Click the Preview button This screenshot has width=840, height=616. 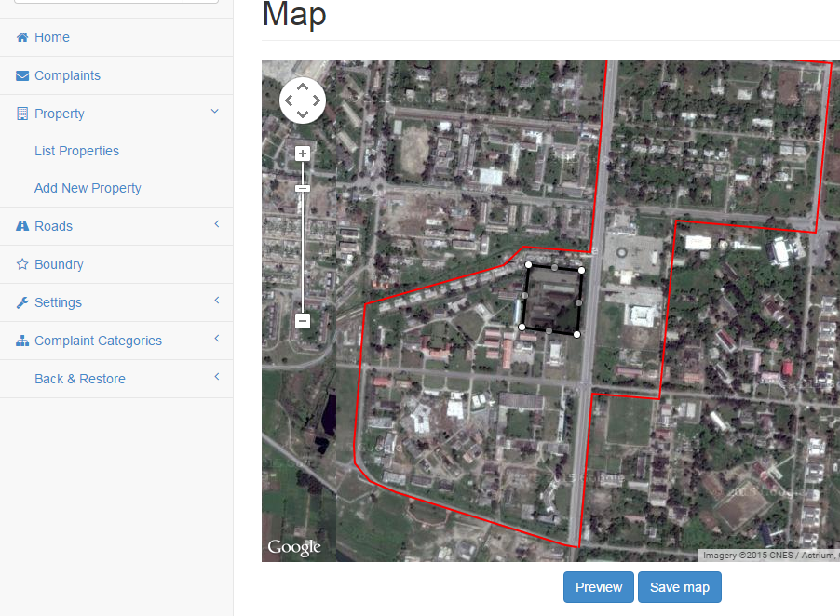tap(598, 587)
